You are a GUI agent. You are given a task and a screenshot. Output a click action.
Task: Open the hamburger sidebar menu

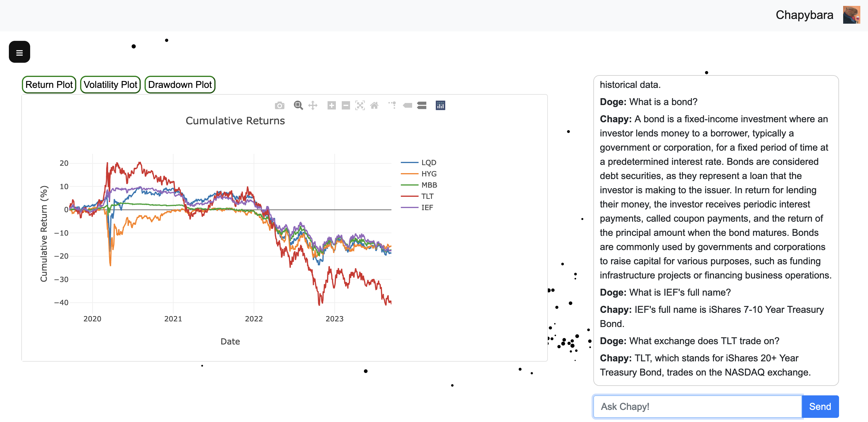point(19,52)
